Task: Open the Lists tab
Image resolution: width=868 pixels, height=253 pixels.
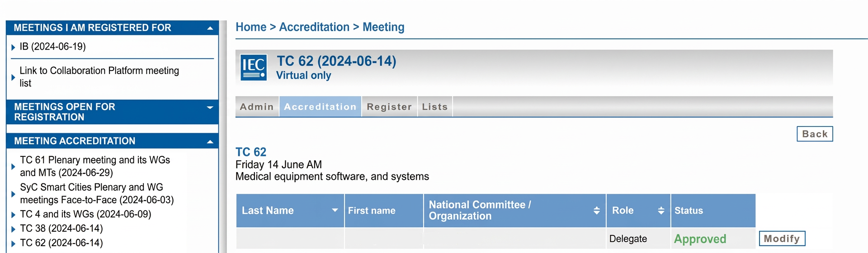Action: point(435,107)
